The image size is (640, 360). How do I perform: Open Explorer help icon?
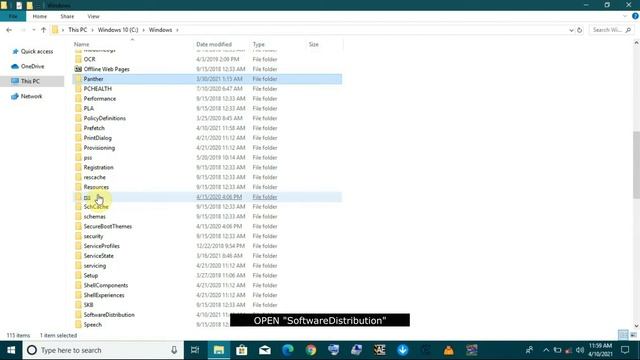(635, 16)
